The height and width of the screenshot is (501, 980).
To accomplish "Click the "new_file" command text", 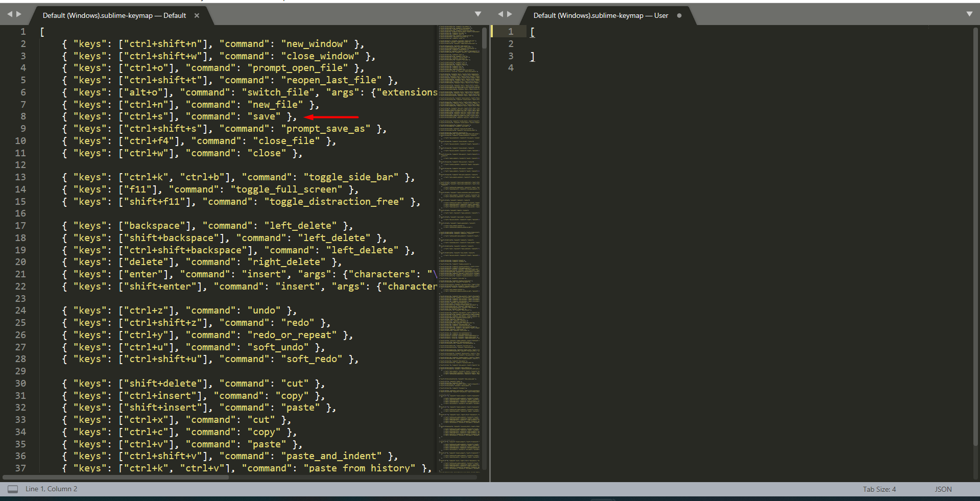I will pyautogui.click(x=275, y=105).
